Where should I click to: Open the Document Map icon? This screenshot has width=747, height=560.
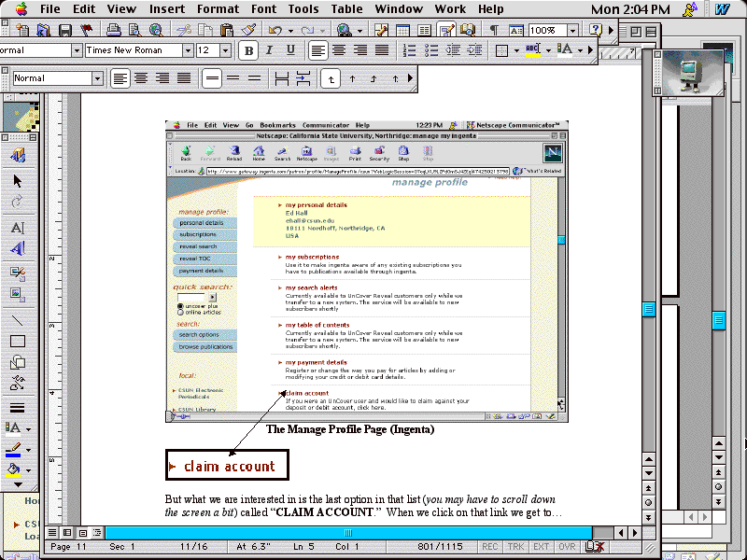468,31
